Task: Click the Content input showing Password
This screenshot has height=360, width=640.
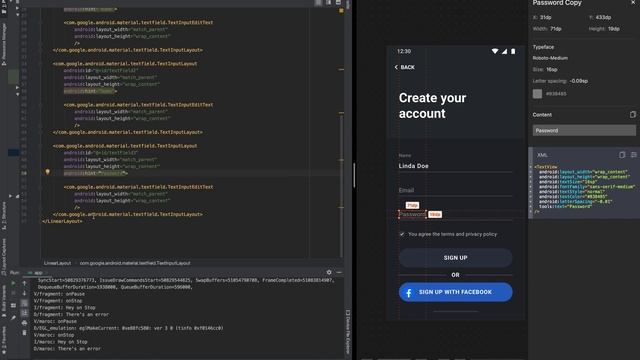Action: (x=584, y=131)
